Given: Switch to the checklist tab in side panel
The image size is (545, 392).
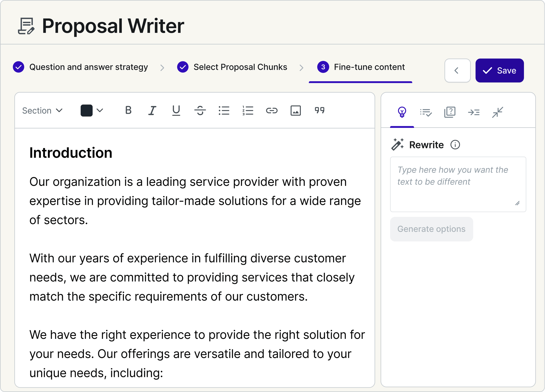Looking at the screenshot, I should [x=426, y=112].
